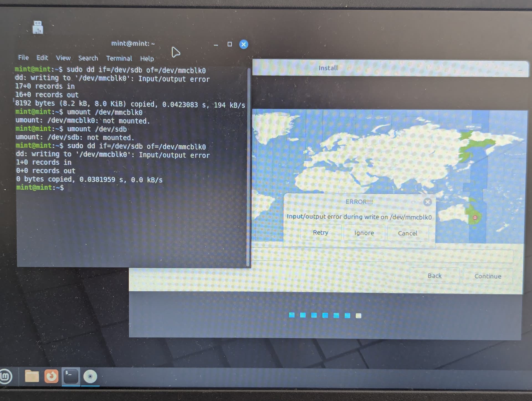This screenshot has height=401, width=532.
Task: Click Retry in the error dialog
Action: click(321, 232)
